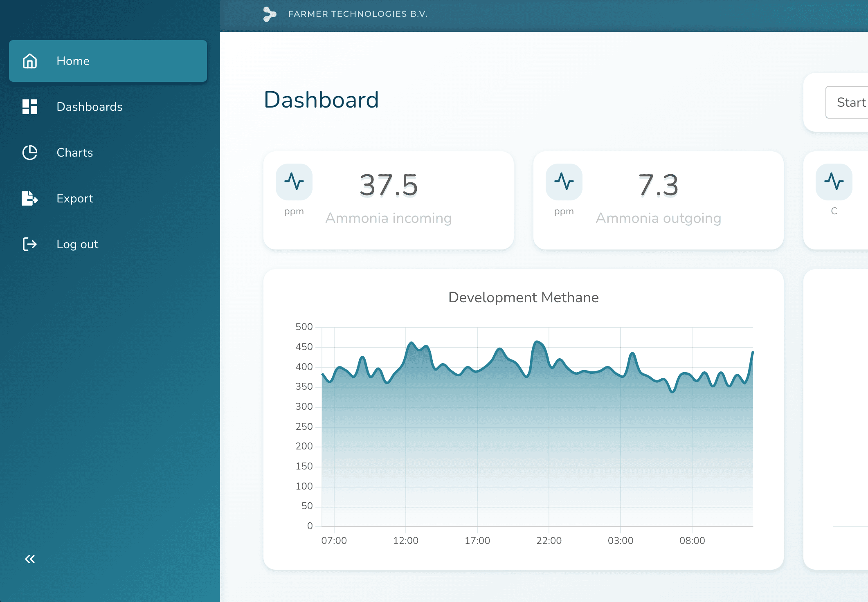
Task: Click the 07:00 x-axis label
Action: coord(334,541)
